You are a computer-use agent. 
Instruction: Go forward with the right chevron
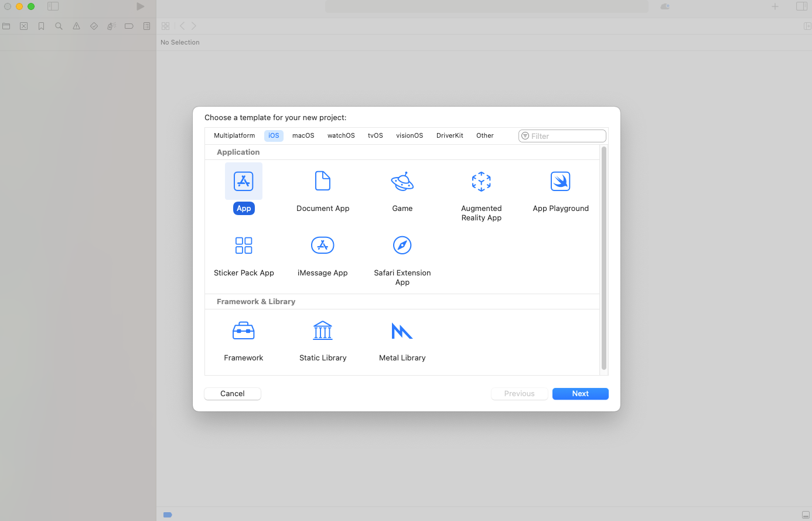pyautogui.click(x=194, y=26)
